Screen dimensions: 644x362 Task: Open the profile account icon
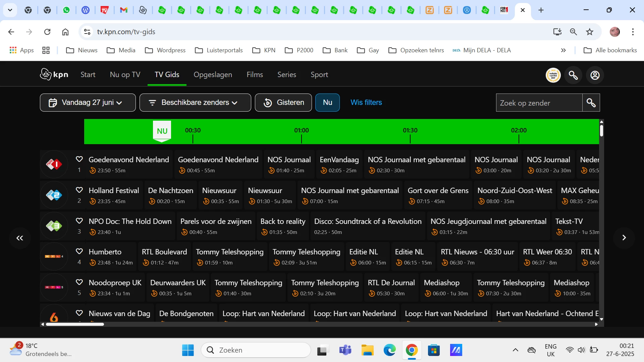click(x=595, y=75)
